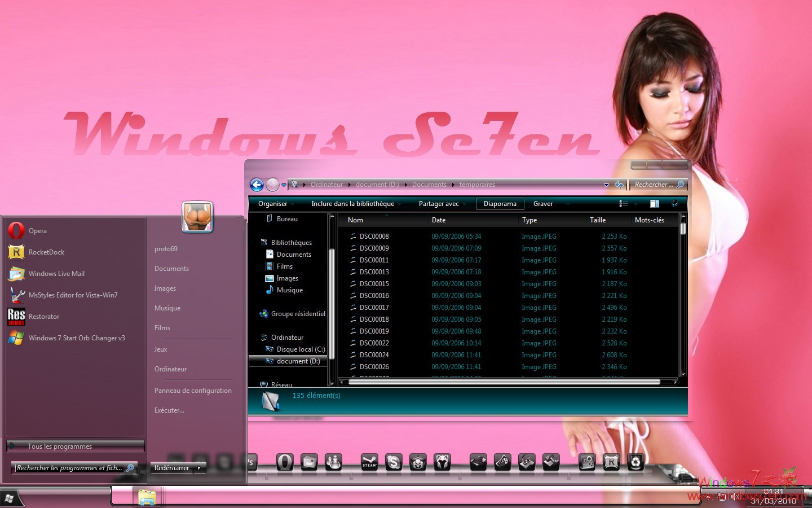The width and height of the screenshot is (812, 508).
Task: Open Inclure dans la bibliothèque menu
Action: (355, 204)
